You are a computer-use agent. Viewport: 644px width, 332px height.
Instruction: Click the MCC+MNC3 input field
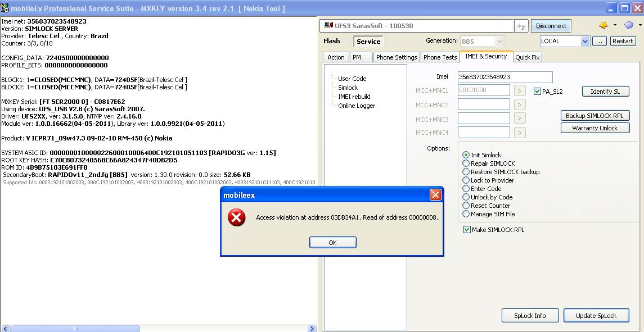click(484, 119)
